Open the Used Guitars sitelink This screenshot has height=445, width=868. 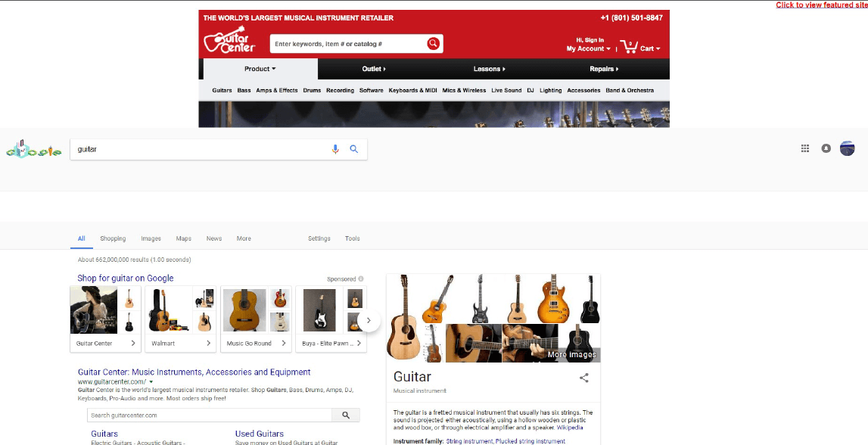pyautogui.click(x=259, y=434)
